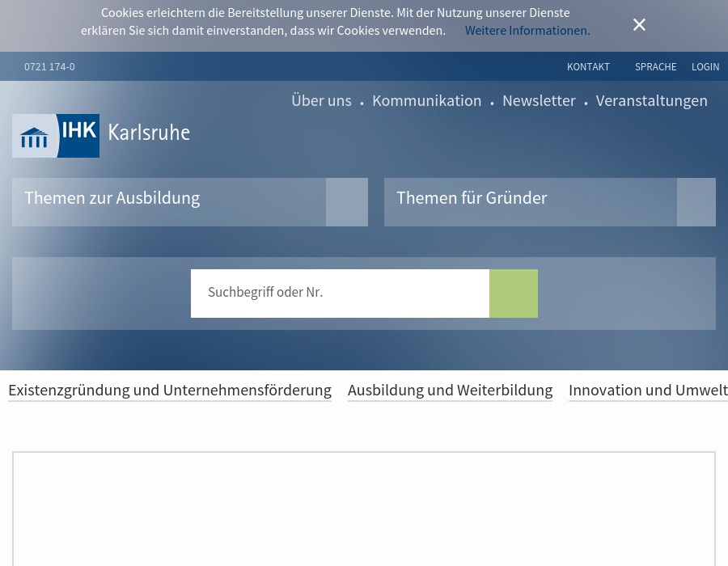The image size is (728, 566).
Task: Dismiss the cookie notice with the X
Action: (x=639, y=24)
